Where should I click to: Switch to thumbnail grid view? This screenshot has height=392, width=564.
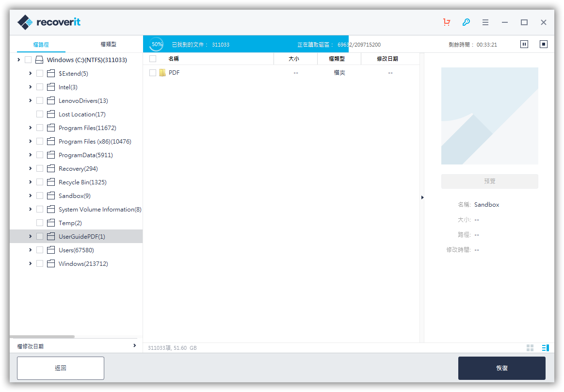[x=530, y=348]
